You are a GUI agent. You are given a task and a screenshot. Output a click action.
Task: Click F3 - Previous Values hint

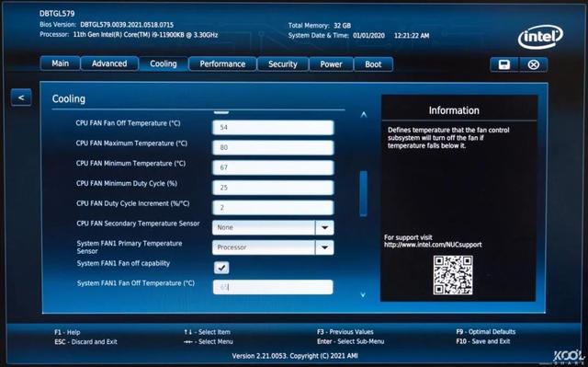pos(345,332)
